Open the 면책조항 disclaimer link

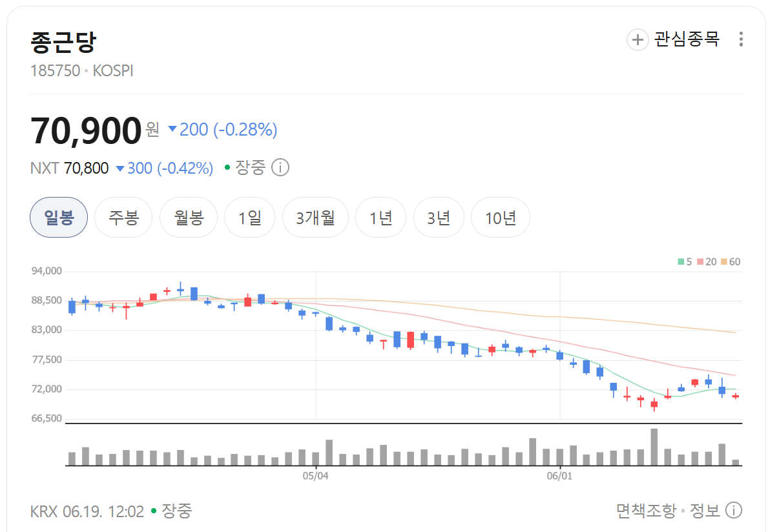(x=645, y=511)
